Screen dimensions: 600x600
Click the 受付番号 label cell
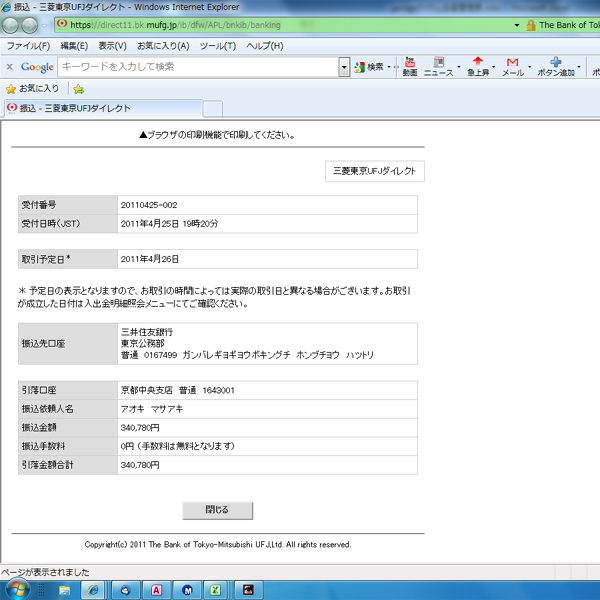(68, 205)
